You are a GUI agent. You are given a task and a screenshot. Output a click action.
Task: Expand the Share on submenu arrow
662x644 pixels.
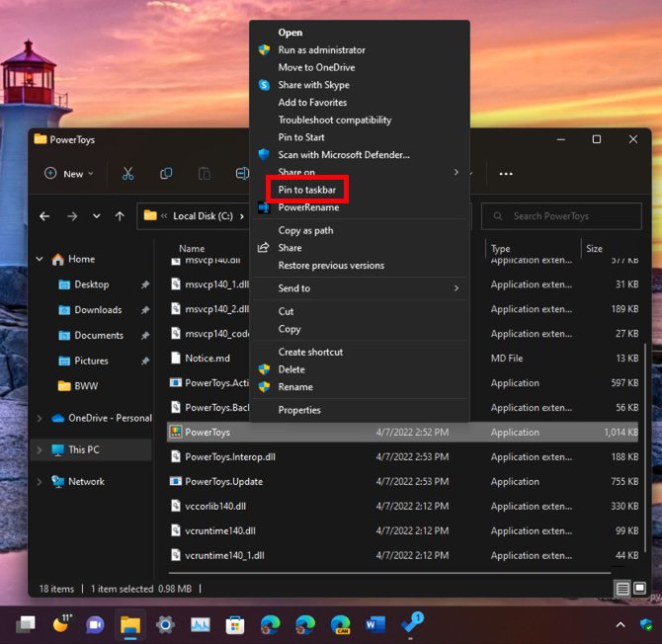pyautogui.click(x=455, y=172)
